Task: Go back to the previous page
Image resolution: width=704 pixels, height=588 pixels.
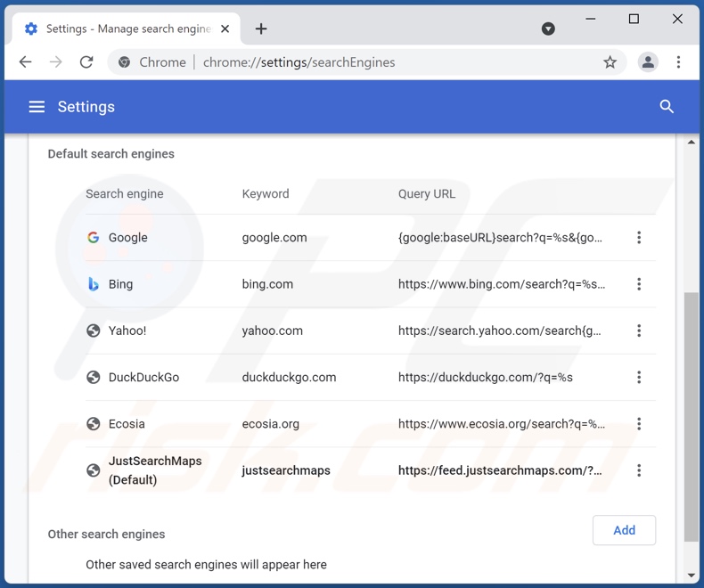Action: point(26,62)
